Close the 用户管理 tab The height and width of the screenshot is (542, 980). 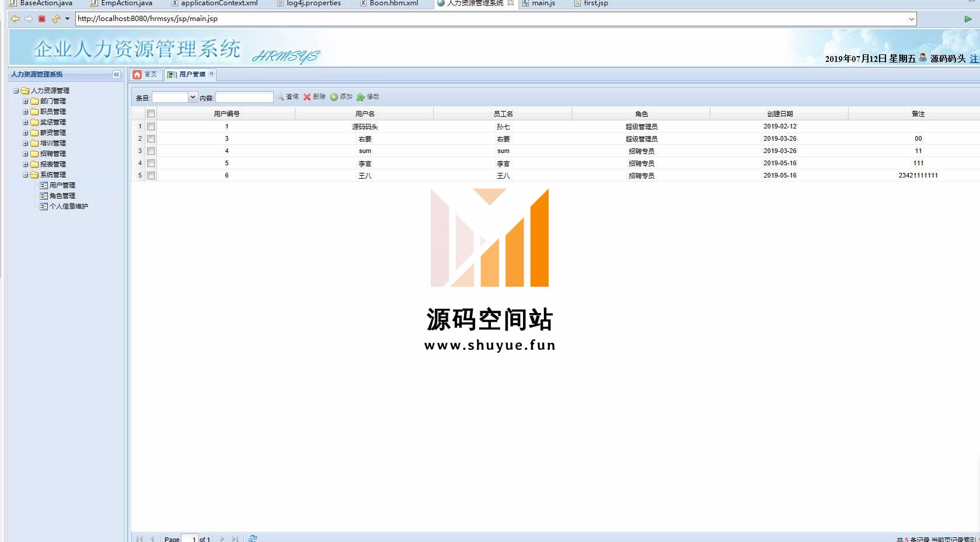pyautogui.click(x=211, y=74)
